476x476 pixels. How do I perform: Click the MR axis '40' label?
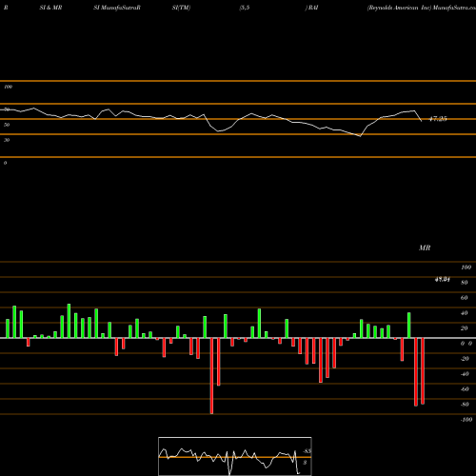point(465,313)
